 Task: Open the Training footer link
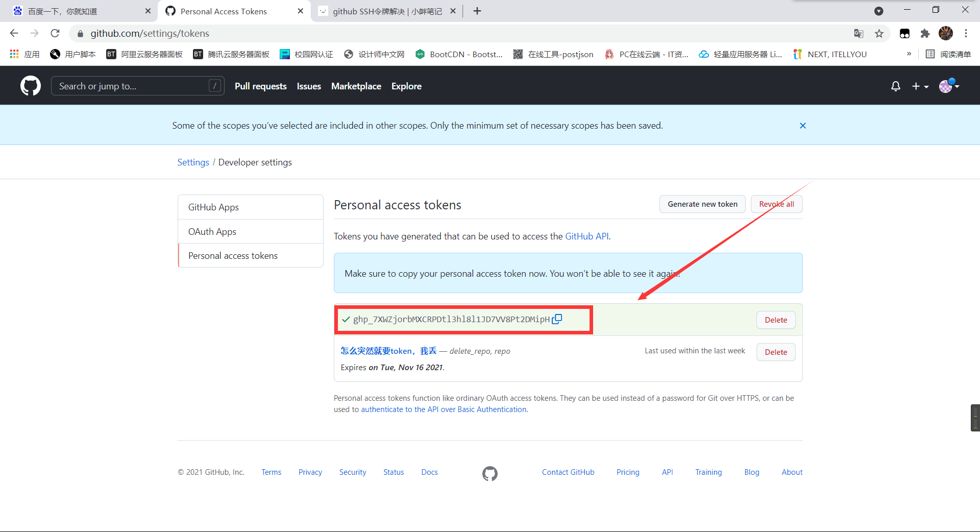[708, 472]
